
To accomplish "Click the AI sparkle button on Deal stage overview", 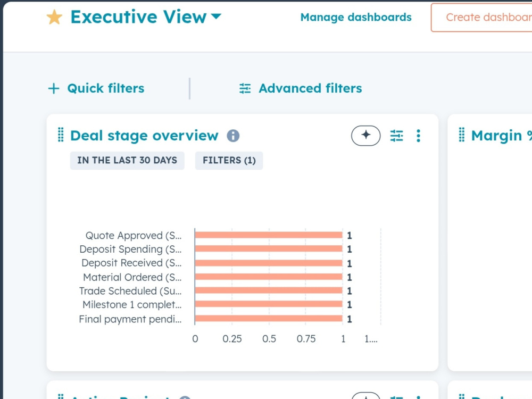I will click(366, 136).
